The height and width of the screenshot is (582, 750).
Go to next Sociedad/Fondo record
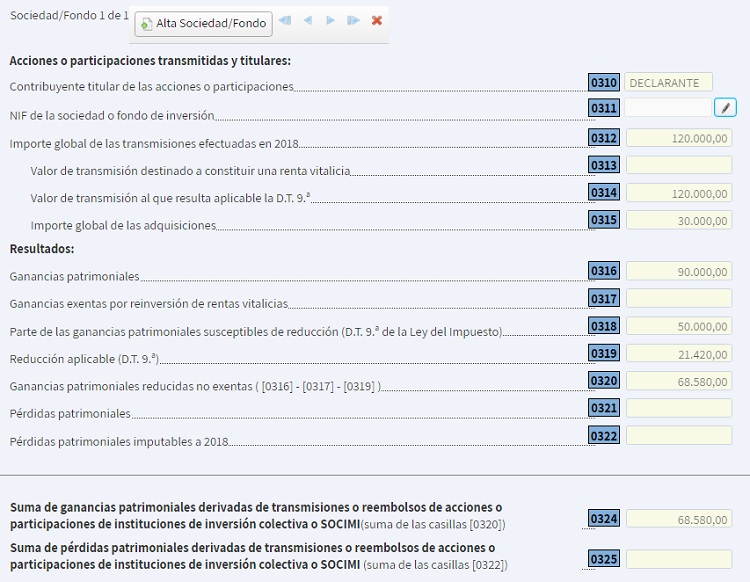coord(330,21)
